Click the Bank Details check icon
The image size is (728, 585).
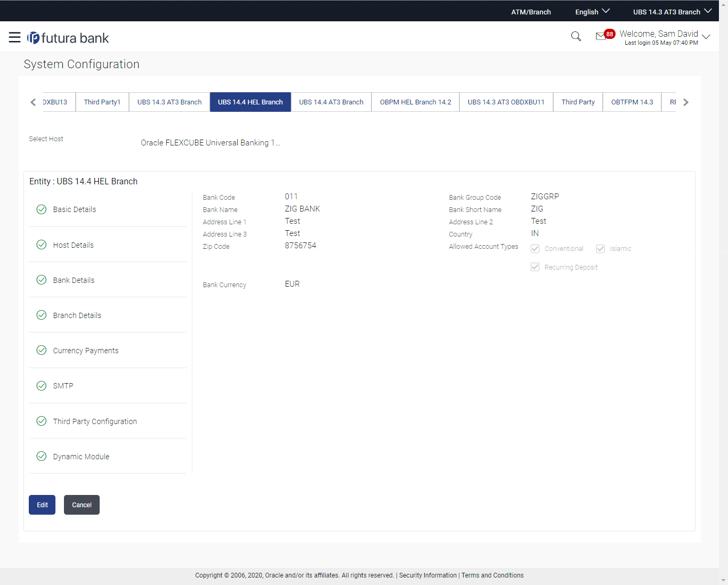click(42, 280)
